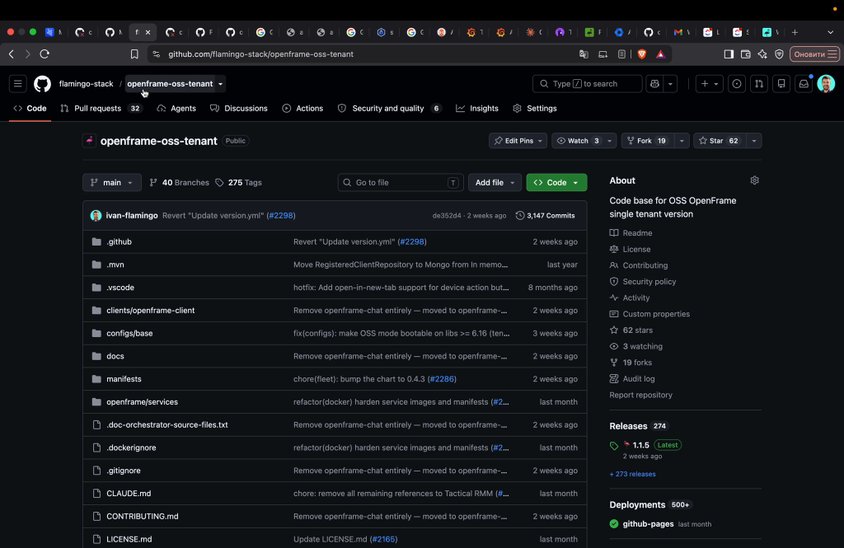Click the Оновити browser update button
The height and width of the screenshot is (548, 844).
[x=814, y=54]
